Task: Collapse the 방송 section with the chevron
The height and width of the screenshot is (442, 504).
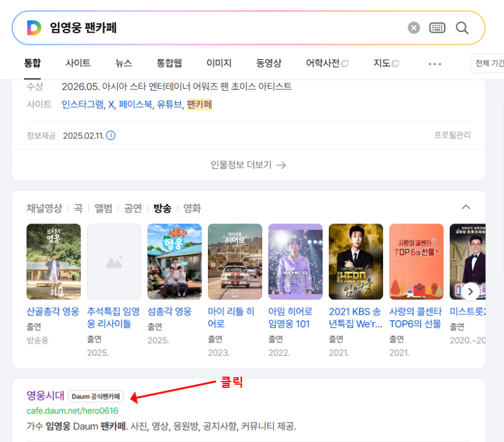Action: coord(466,207)
